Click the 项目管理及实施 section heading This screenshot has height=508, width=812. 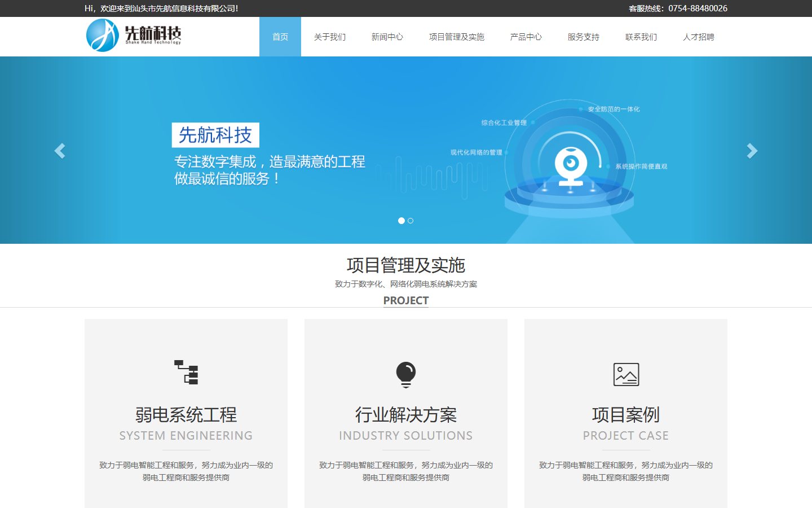coord(406,265)
